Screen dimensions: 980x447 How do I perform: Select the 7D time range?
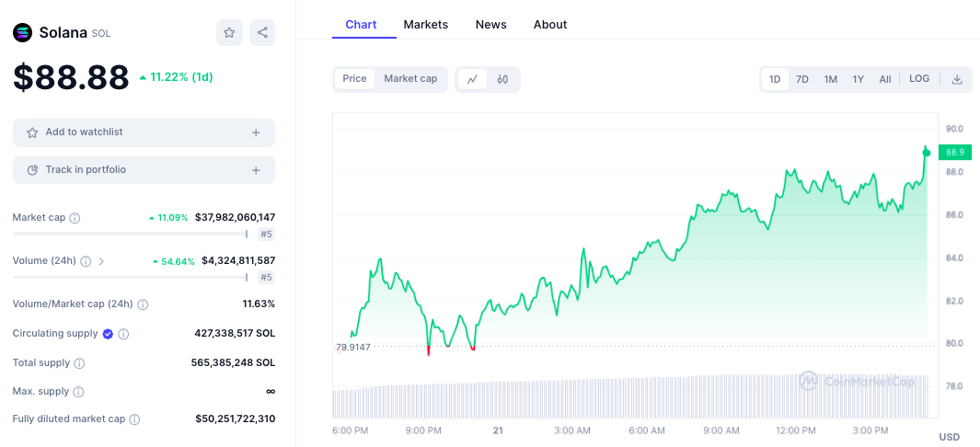click(x=802, y=79)
